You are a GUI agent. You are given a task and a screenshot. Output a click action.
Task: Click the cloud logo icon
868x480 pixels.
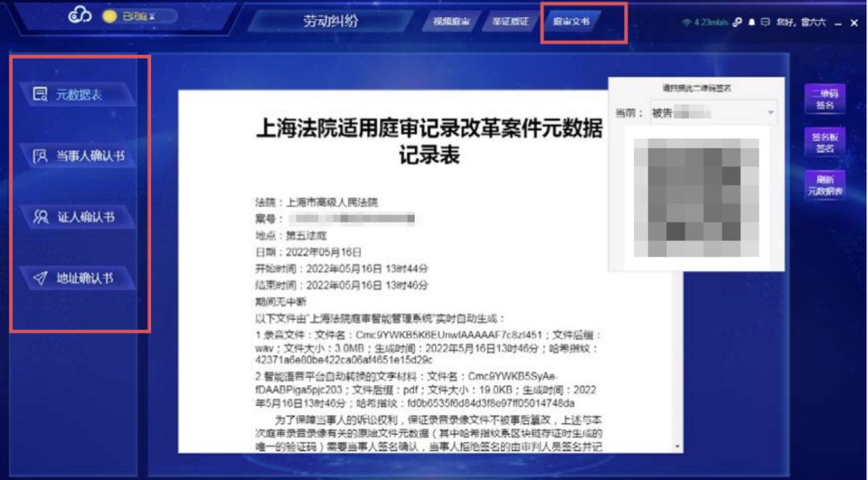click(x=80, y=16)
